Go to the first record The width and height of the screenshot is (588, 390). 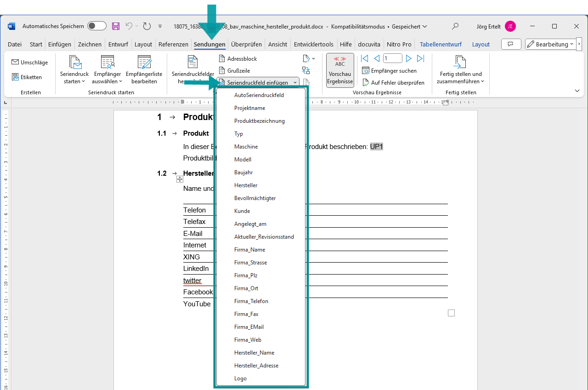[365, 58]
